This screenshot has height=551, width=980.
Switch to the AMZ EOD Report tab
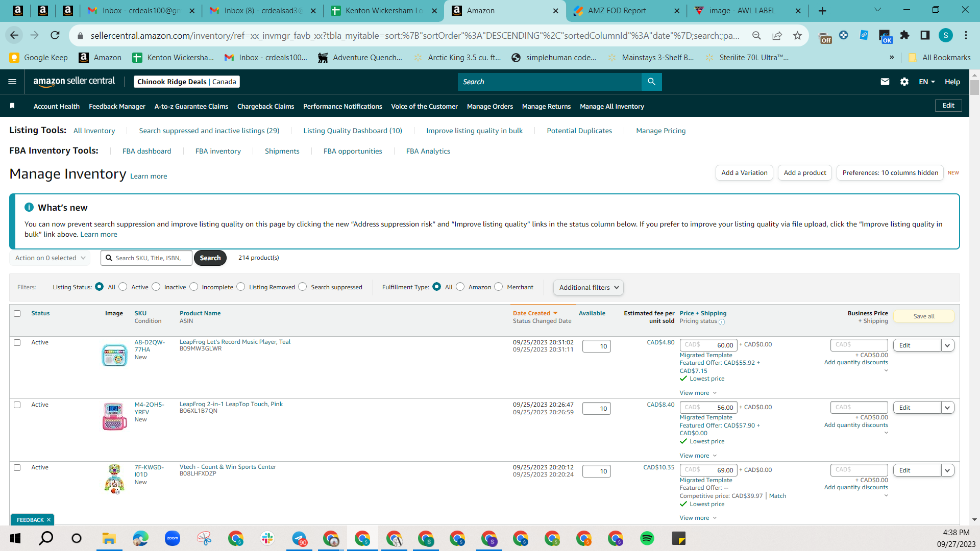coord(626,11)
